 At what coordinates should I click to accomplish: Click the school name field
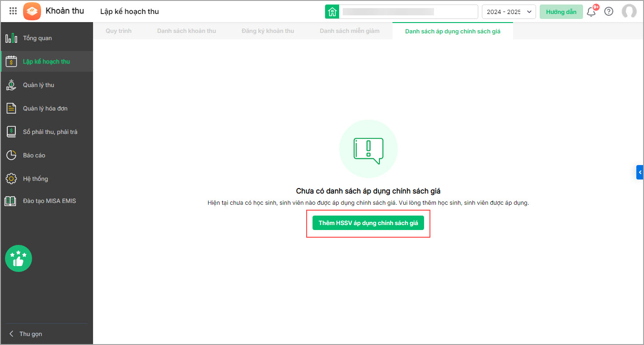click(x=408, y=12)
